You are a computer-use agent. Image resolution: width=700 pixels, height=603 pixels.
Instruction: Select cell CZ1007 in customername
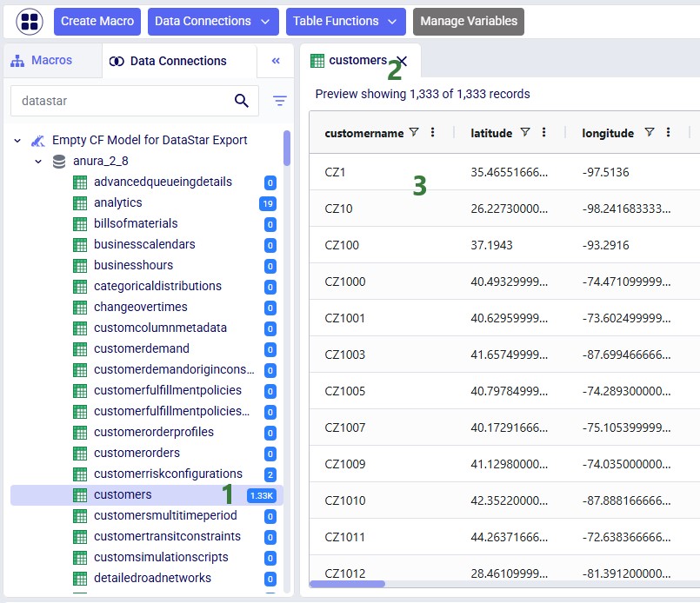345,427
